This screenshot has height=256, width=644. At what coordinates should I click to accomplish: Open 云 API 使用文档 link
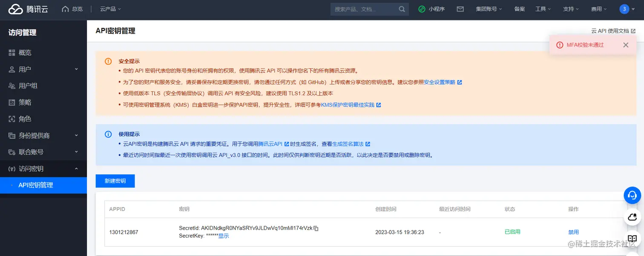click(613, 31)
